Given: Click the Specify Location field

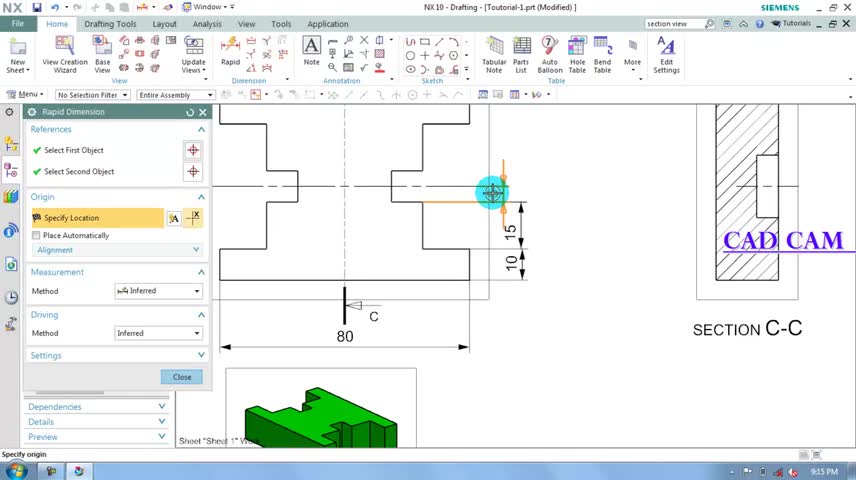Looking at the screenshot, I should [x=97, y=218].
